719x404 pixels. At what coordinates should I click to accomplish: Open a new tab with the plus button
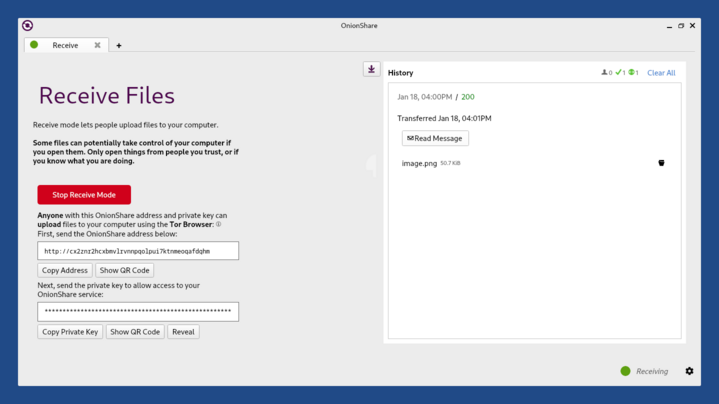119,45
